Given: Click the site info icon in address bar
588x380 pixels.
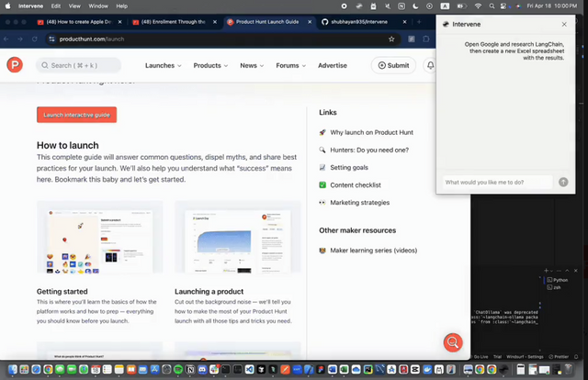Looking at the screenshot, I should (x=51, y=39).
